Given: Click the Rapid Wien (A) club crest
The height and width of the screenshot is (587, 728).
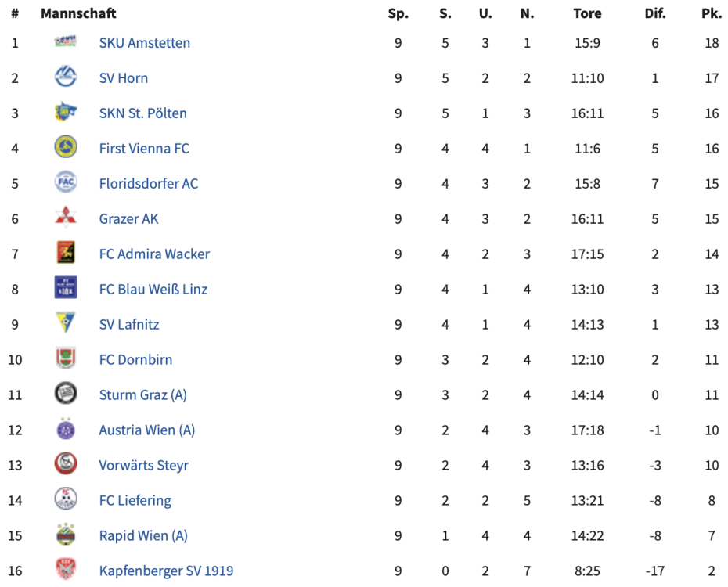Looking at the screenshot, I should tap(66, 535).
